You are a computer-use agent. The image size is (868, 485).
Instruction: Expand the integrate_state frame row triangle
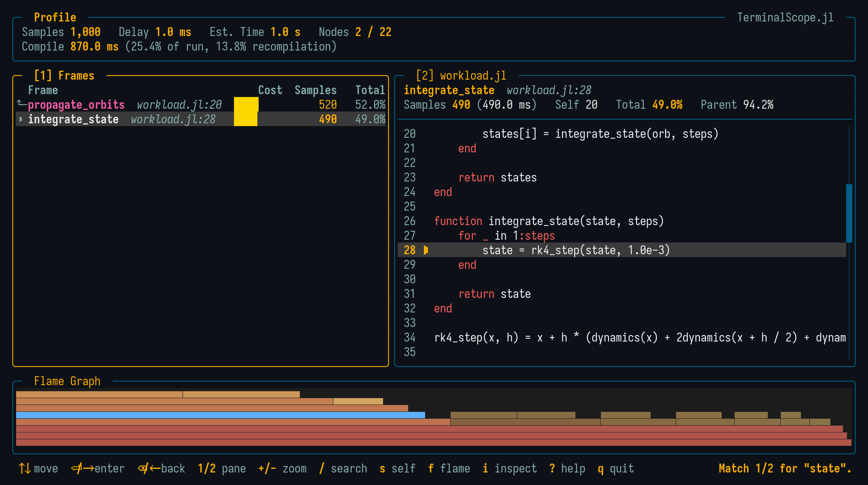click(x=21, y=119)
